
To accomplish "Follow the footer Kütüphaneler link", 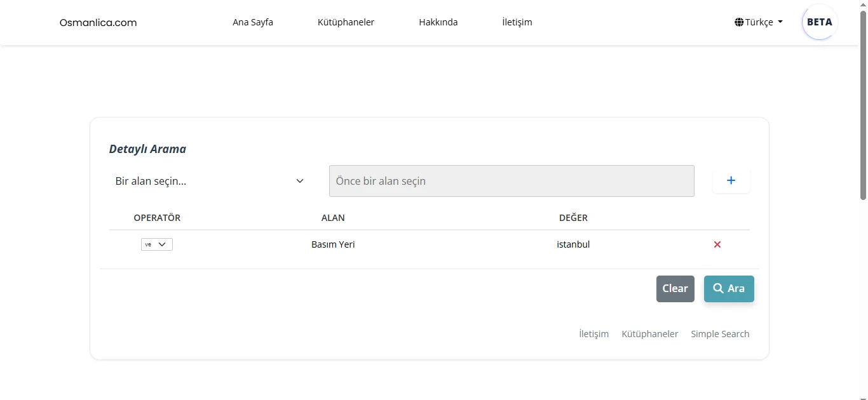I will click(x=650, y=334).
